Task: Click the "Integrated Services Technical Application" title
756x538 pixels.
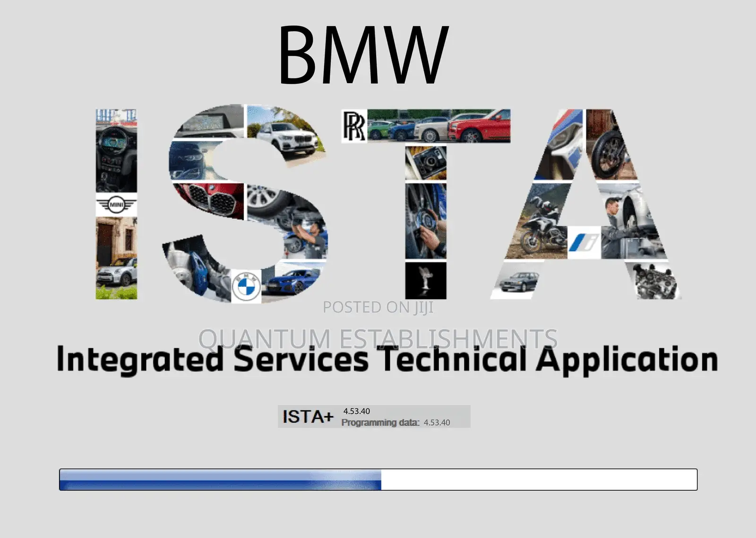Action: pos(387,360)
